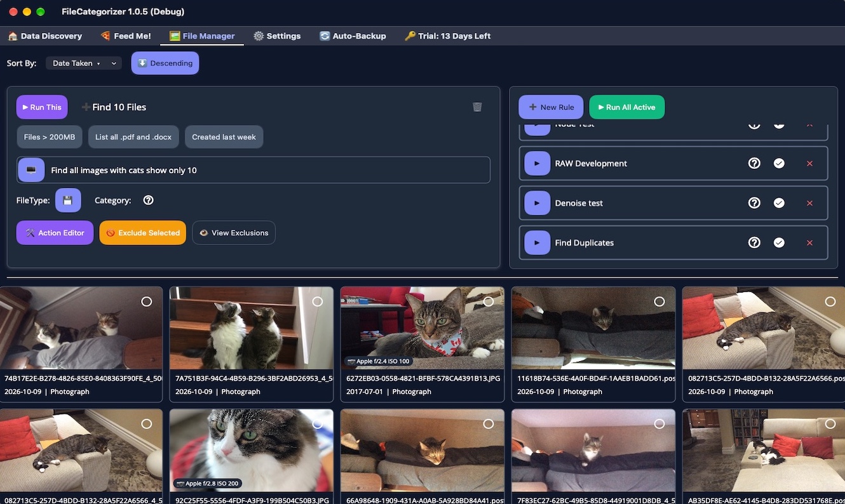Open the Sort By Date Taken dropdown
The height and width of the screenshot is (504, 845).
tap(84, 63)
